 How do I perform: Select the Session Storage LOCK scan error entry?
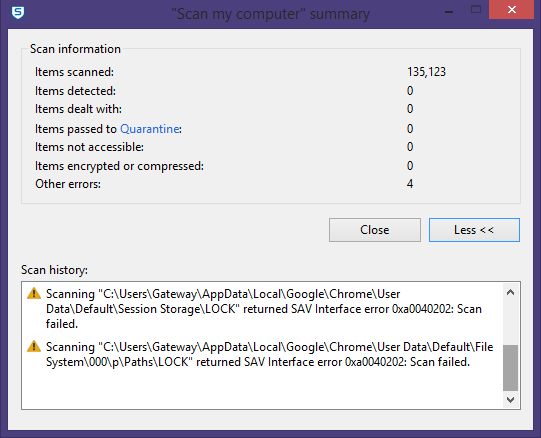click(264, 309)
